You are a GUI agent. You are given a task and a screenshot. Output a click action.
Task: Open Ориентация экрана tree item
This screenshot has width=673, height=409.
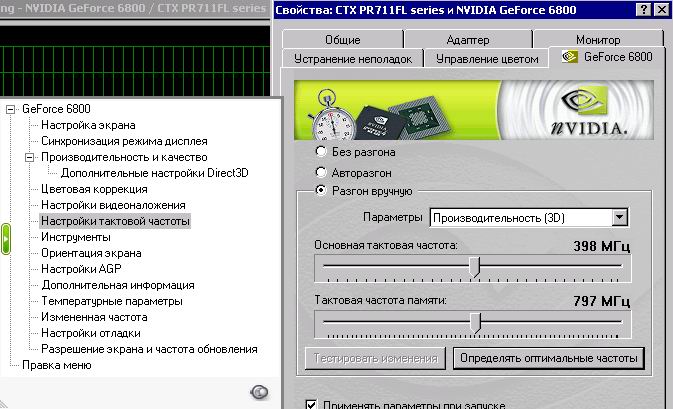click(x=91, y=253)
